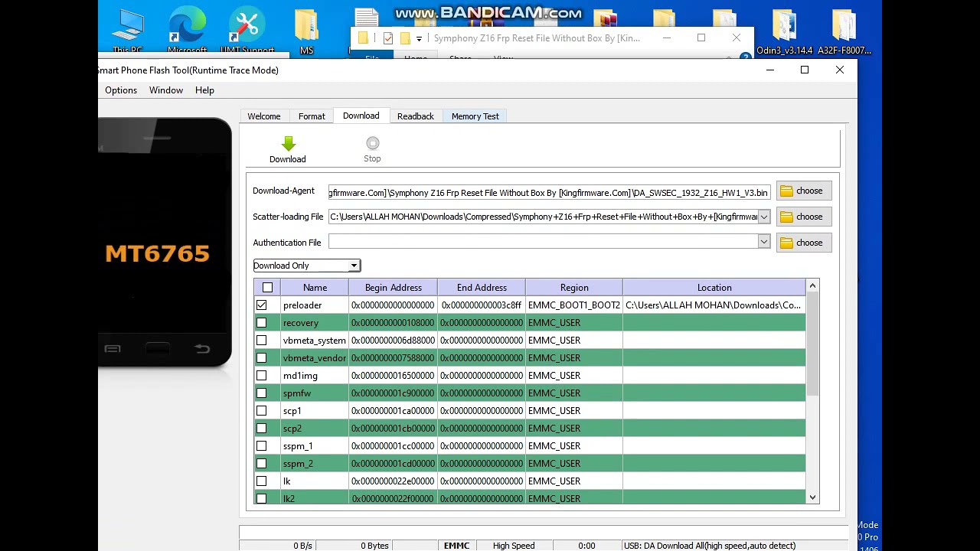Click the Download-Agent choose folder button

(x=803, y=191)
